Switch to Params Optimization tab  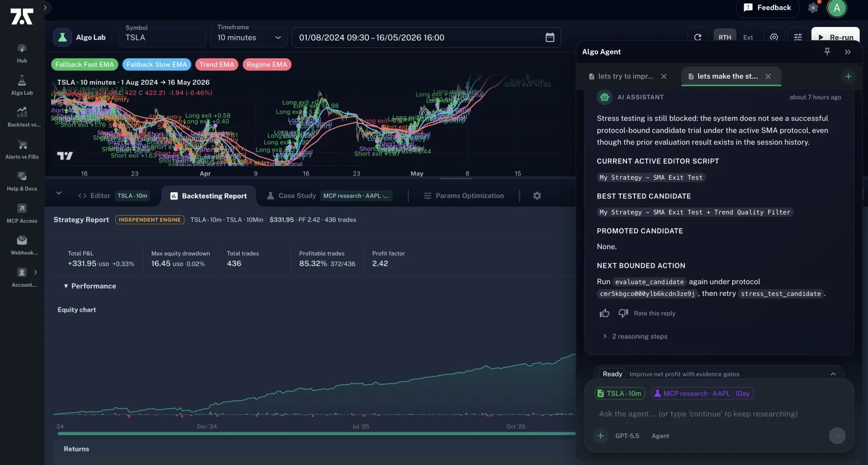click(464, 196)
